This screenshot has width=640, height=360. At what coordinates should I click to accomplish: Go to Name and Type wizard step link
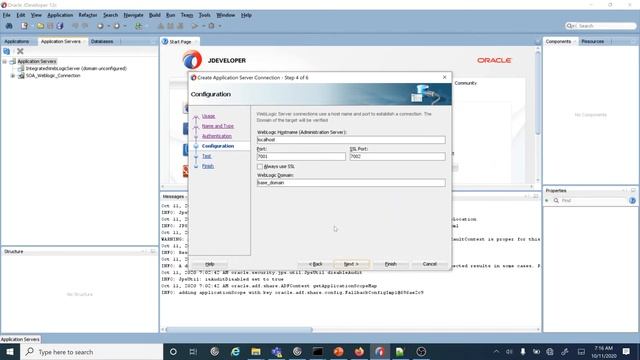point(218,126)
